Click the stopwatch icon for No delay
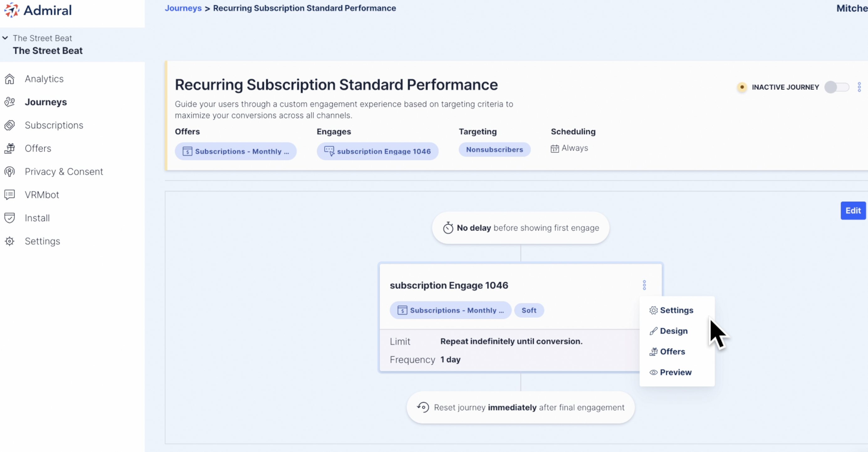 (x=448, y=228)
